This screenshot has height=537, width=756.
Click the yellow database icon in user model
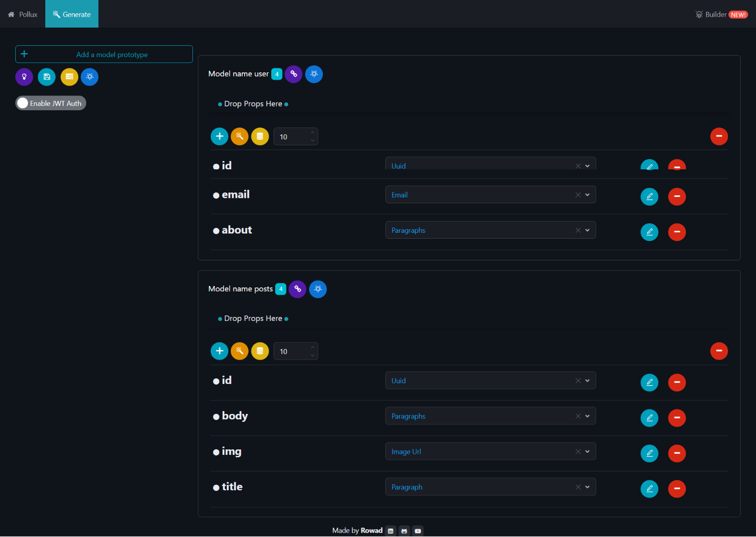[260, 136]
